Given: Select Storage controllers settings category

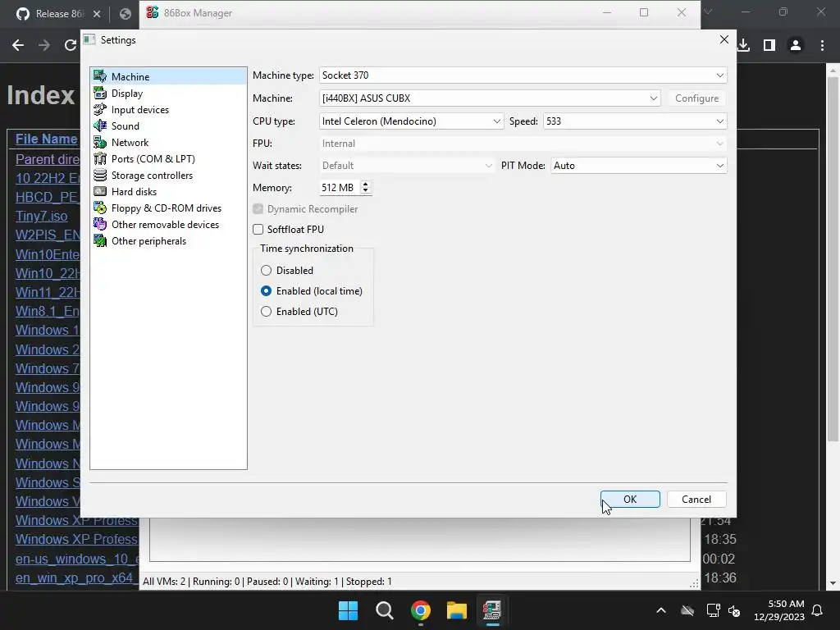Looking at the screenshot, I should 168,176.
